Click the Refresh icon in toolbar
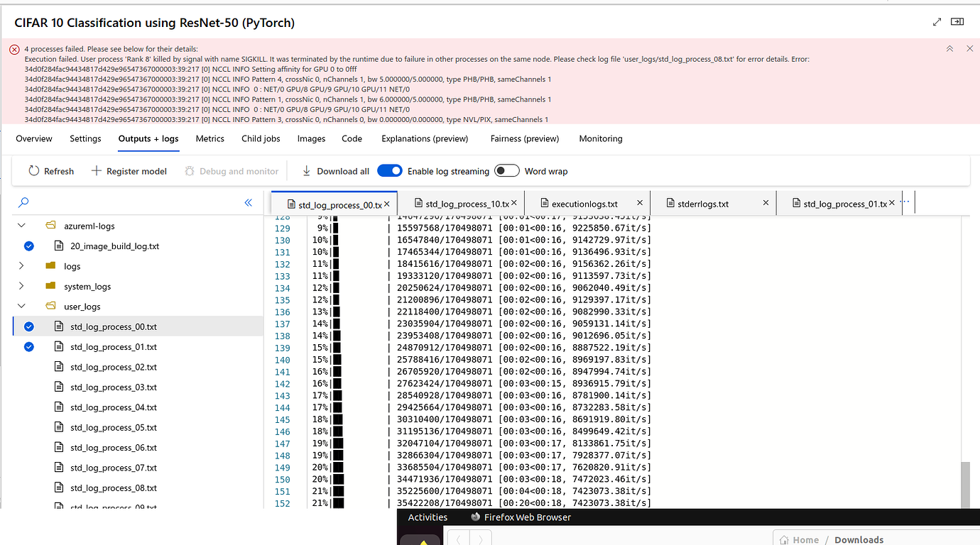This screenshot has width=980, height=545. (x=33, y=171)
